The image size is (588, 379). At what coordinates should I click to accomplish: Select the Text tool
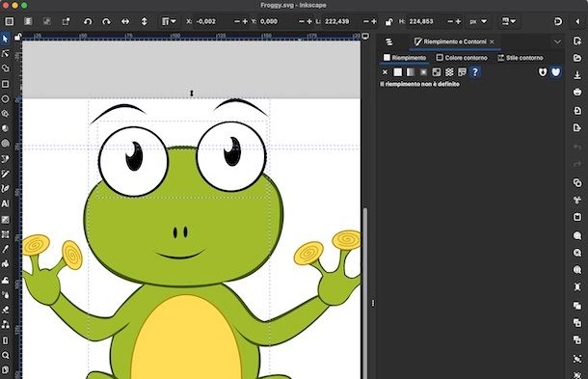click(x=5, y=203)
